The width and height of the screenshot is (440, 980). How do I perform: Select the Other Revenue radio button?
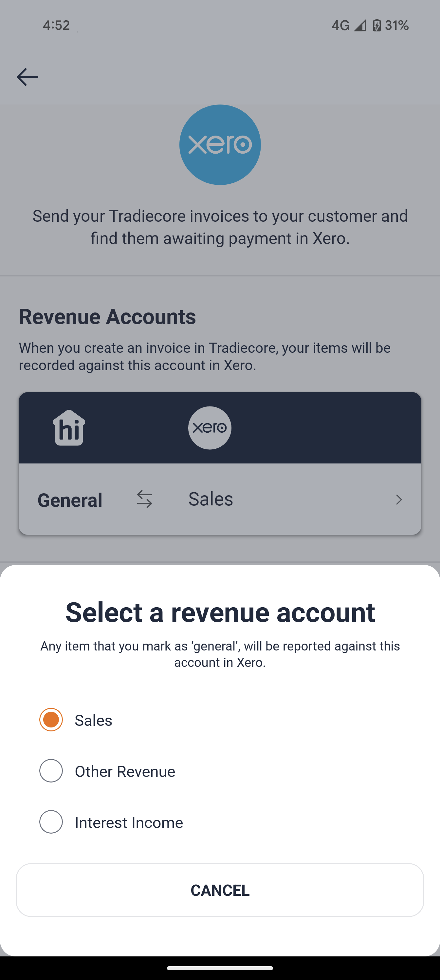[51, 771]
